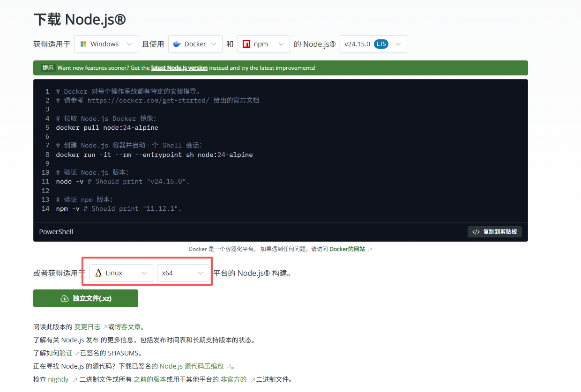Open the x64 architecture dropdown
Screen dimensions: 581x392
(183, 273)
